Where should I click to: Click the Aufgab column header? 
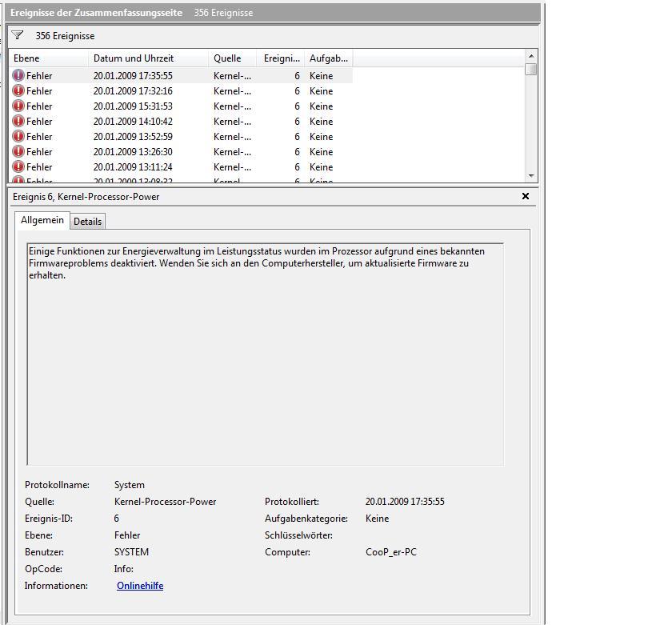[328, 58]
